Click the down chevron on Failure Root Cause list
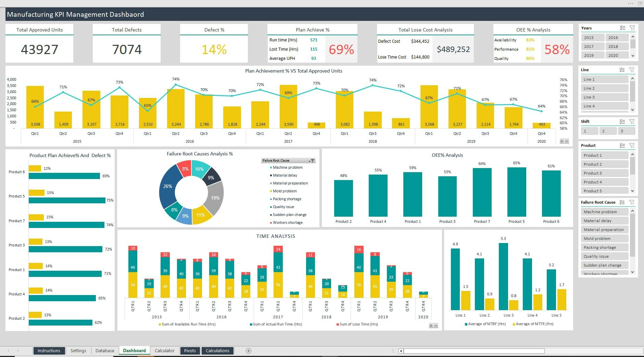The width and height of the screenshot is (644, 357). click(x=632, y=272)
